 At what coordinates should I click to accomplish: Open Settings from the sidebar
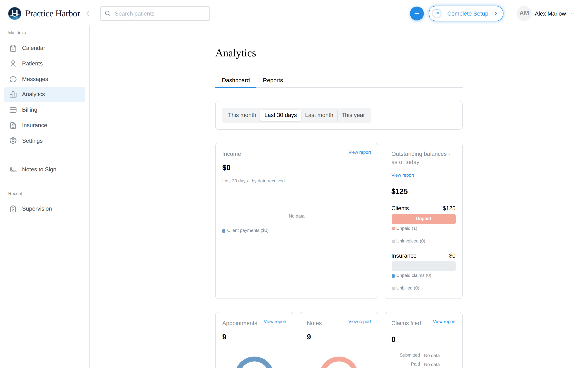tap(45, 141)
